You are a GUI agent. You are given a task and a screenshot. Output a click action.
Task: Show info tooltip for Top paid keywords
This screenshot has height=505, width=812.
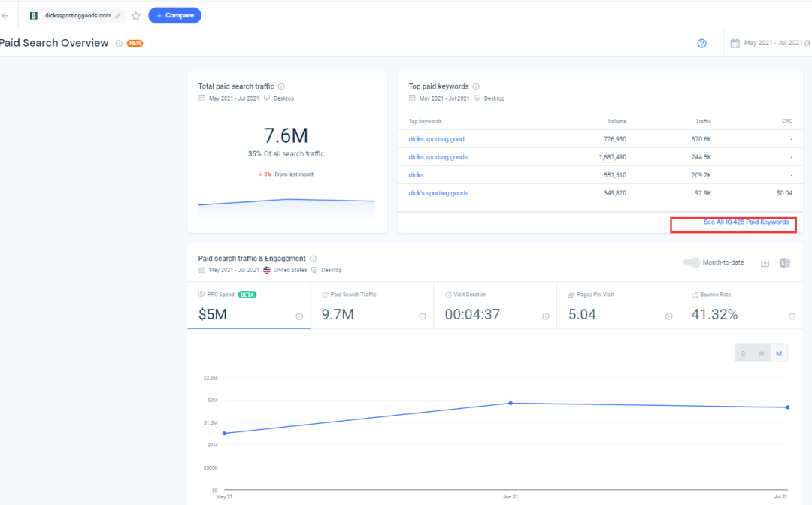(476, 86)
